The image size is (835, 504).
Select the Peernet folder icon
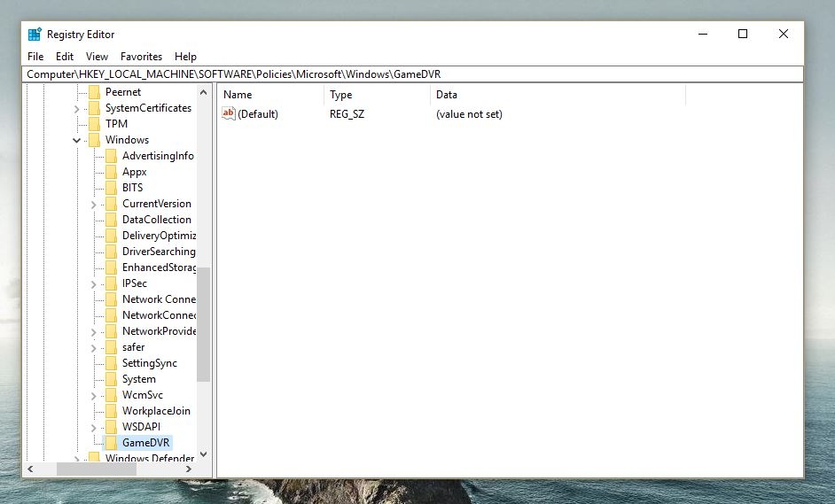pyautogui.click(x=94, y=92)
